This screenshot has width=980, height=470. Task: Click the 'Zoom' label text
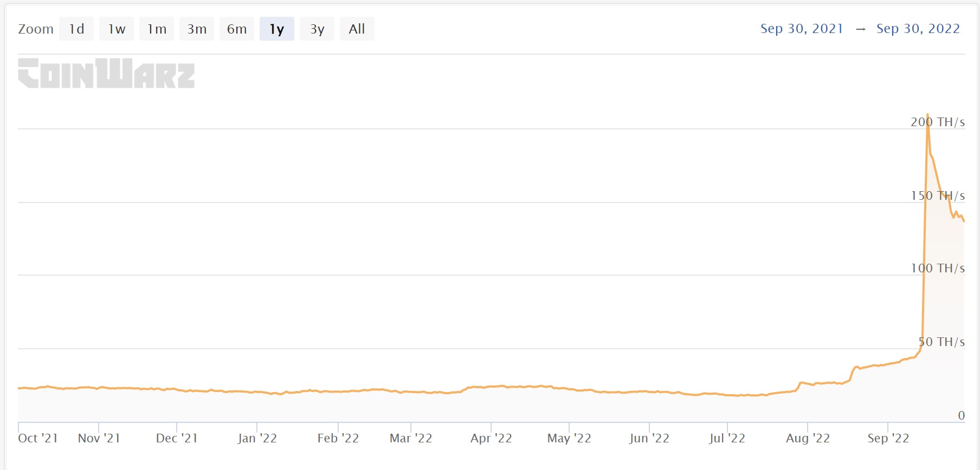pyautogui.click(x=36, y=29)
